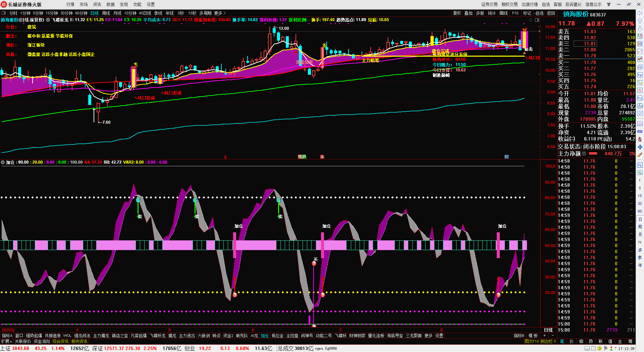The image size is (644, 352).
Task: Open the 功能 menu
Action: (x=138, y=4)
